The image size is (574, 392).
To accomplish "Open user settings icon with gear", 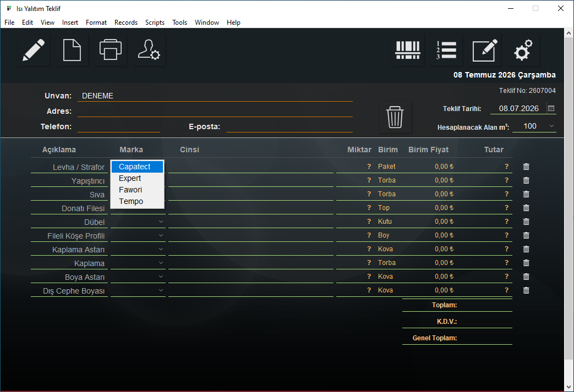I will pyautogui.click(x=149, y=50).
